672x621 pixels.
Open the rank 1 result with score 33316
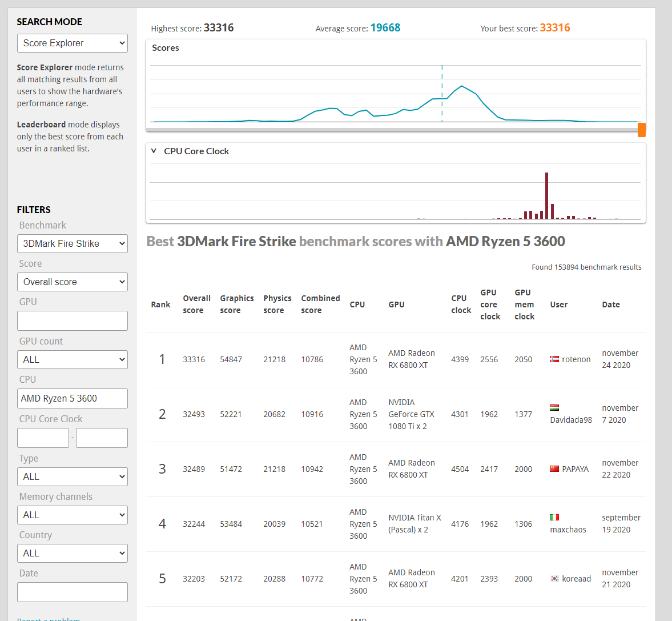pos(194,359)
